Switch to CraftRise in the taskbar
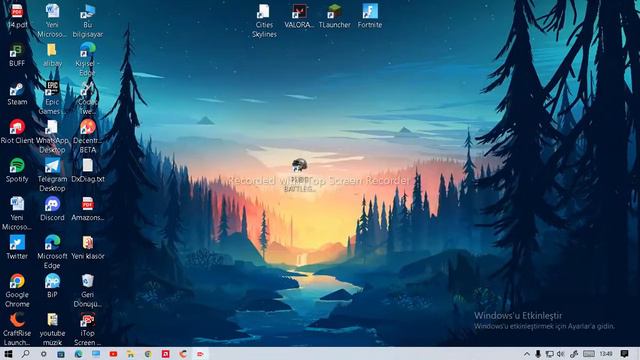This screenshot has height=360, width=640. pos(183,354)
